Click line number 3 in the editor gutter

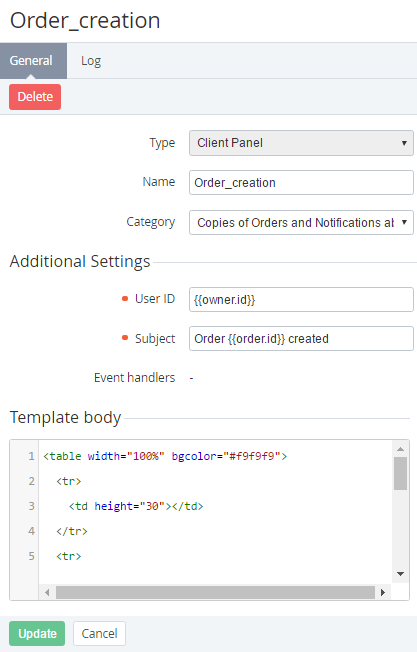tap(31, 506)
